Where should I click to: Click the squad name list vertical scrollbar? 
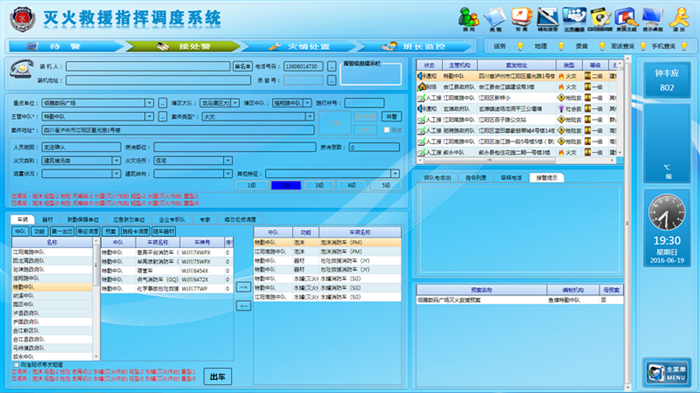tap(96, 299)
